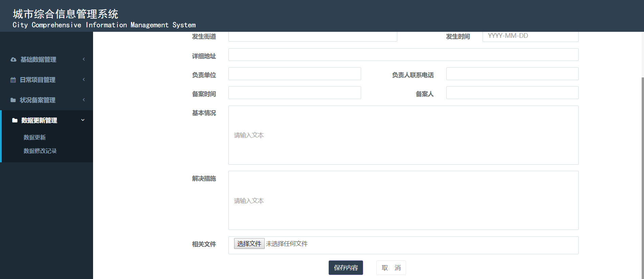Open the 数据修改记录 submenu item
This screenshot has height=279, width=644.
pos(40,151)
